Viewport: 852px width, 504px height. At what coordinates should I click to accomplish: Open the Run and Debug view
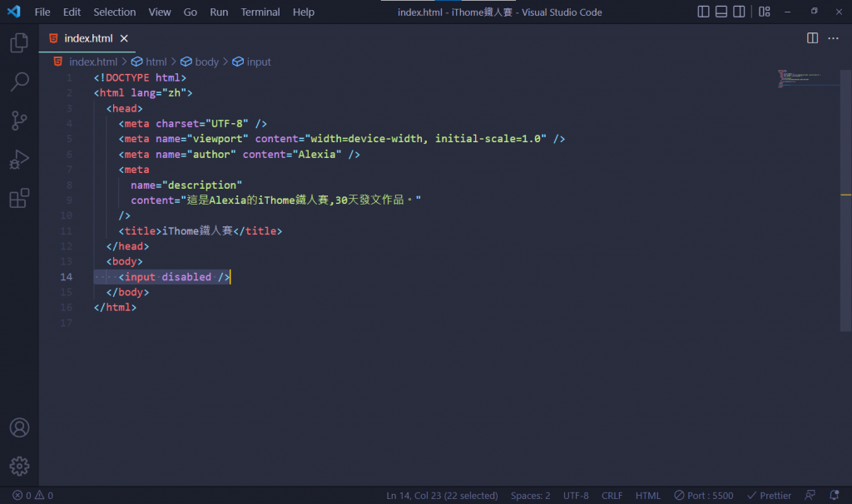click(19, 160)
